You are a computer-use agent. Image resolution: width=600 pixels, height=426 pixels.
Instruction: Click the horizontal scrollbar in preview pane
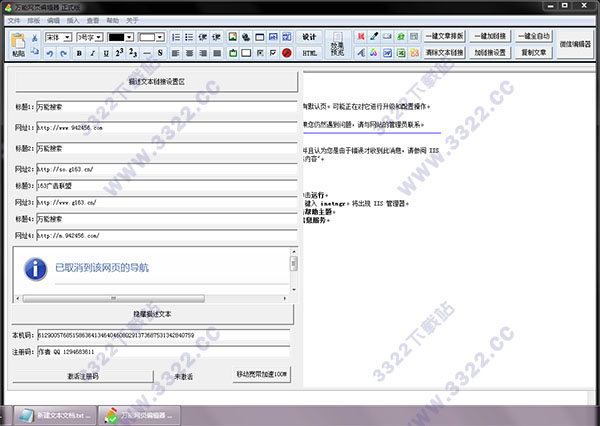point(114,298)
